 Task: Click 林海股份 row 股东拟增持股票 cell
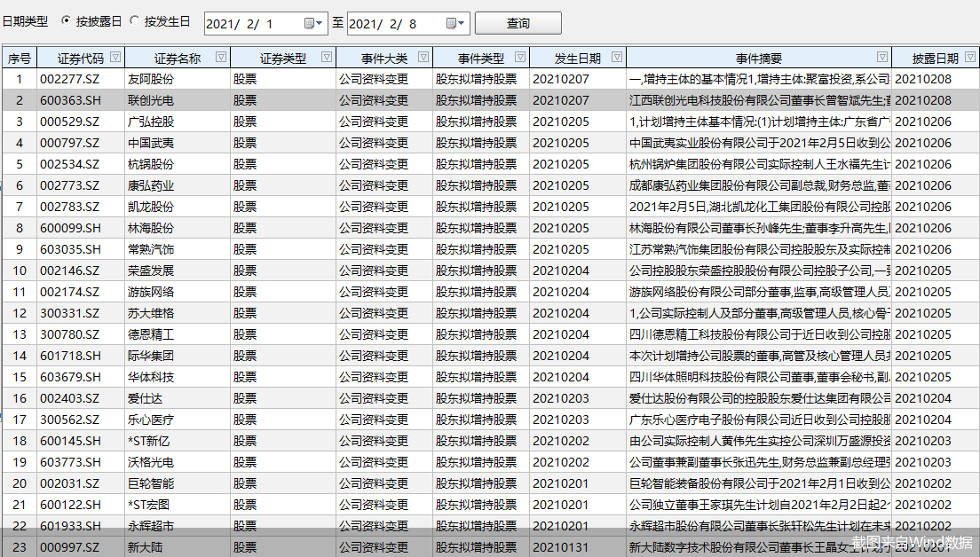click(480, 228)
